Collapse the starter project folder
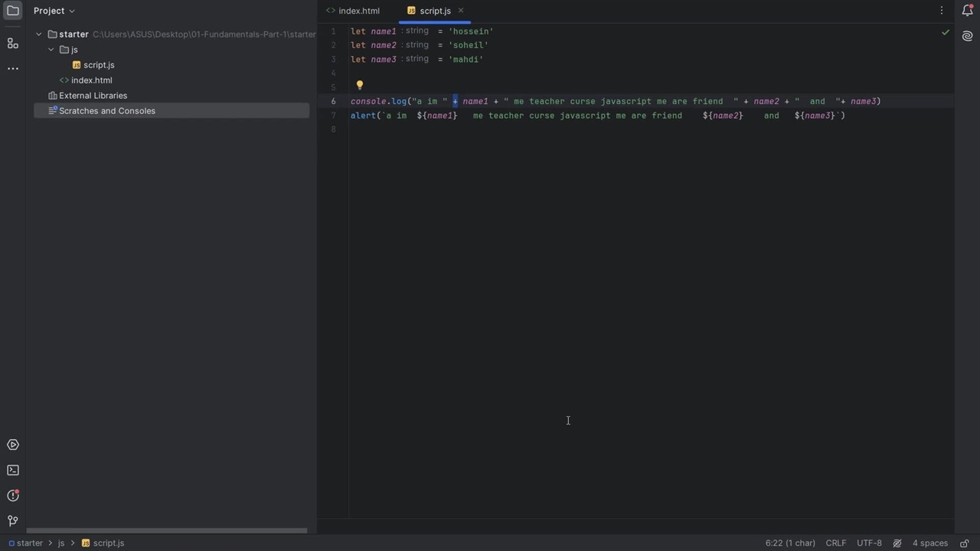The image size is (980, 551). (x=39, y=34)
